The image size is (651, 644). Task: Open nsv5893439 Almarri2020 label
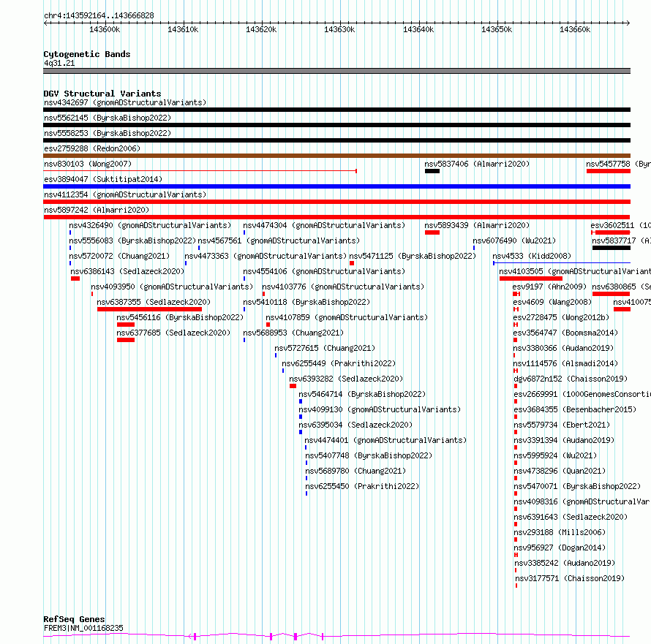click(x=477, y=225)
